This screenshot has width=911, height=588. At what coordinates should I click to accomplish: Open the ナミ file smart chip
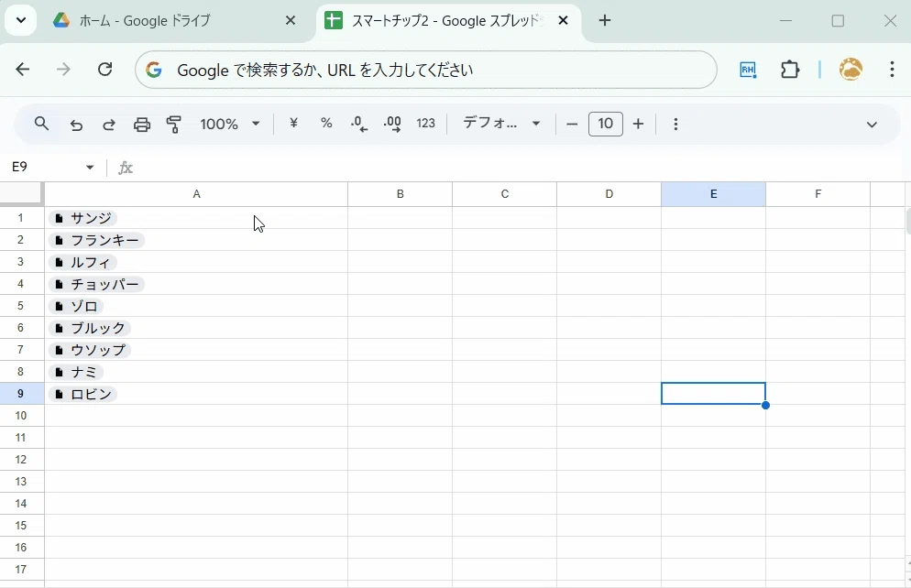(x=76, y=372)
